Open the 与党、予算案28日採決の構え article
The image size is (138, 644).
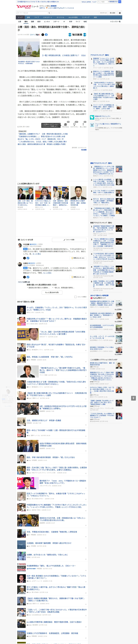click(52, 532)
